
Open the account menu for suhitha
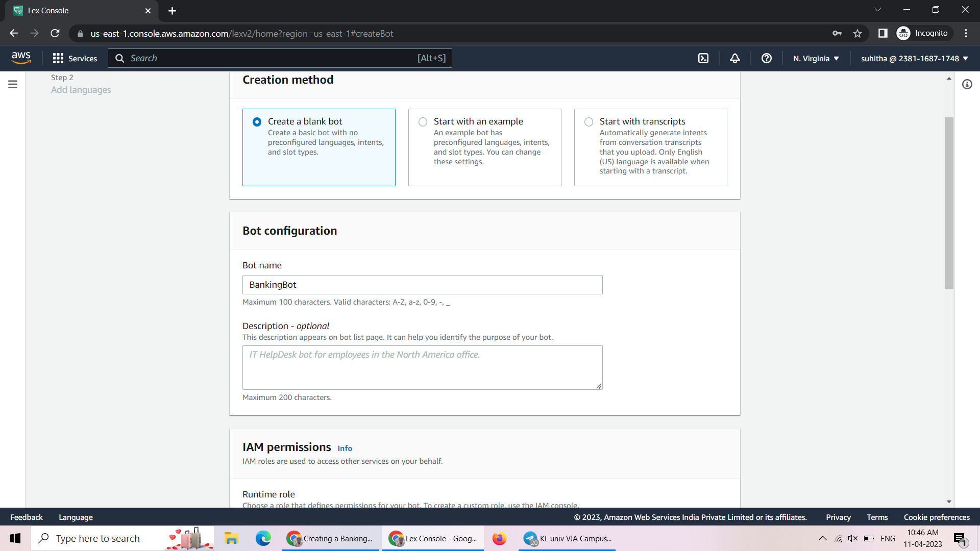pyautogui.click(x=914, y=58)
